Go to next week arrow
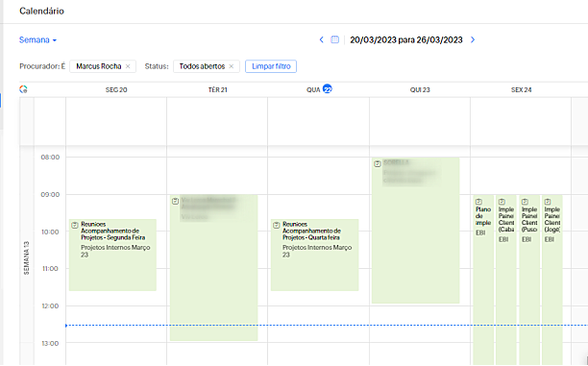Image resolution: width=588 pixels, height=366 pixels. point(473,39)
